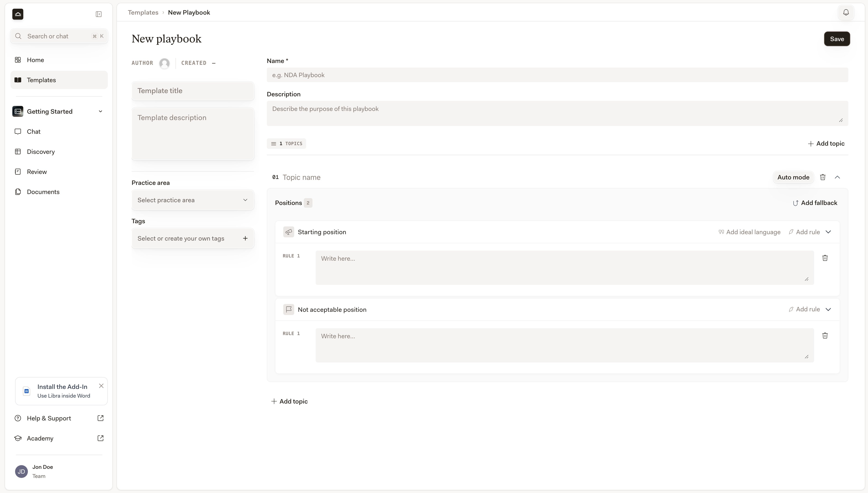The image size is (868, 493).
Task: Add a tag with the plus icon
Action: pyautogui.click(x=245, y=238)
